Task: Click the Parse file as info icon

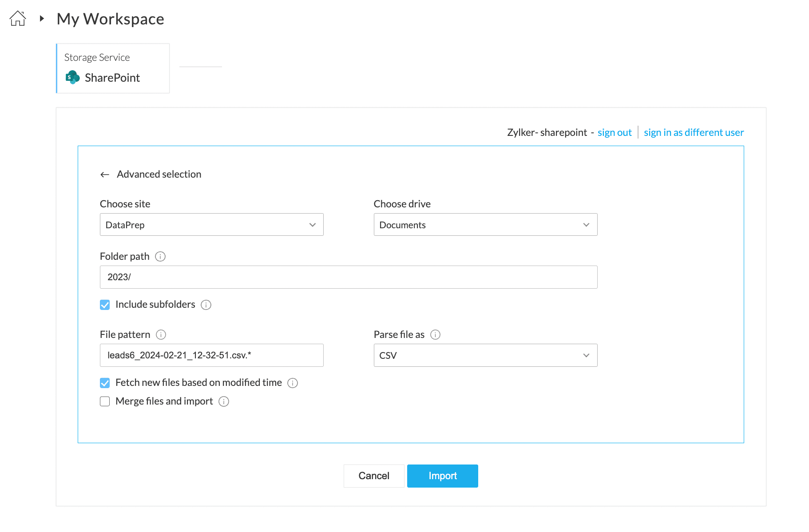Action: (436, 335)
